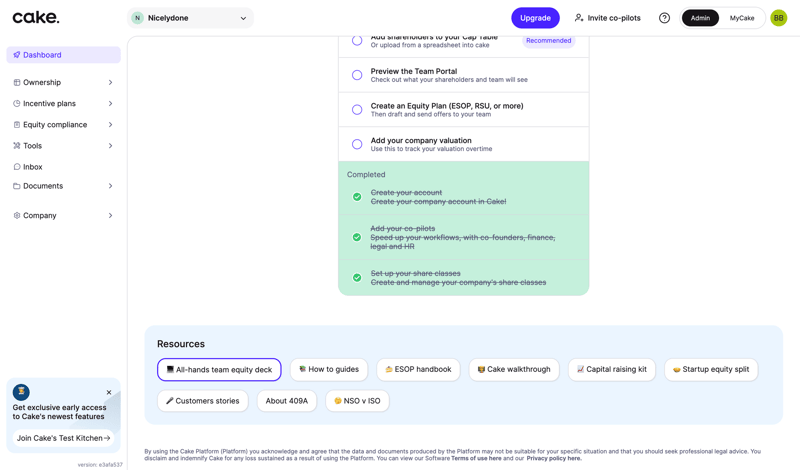Open the ESOP handbook resource
This screenshot has width=800, height=470.
pyautogui.click(x=418, y=370)
